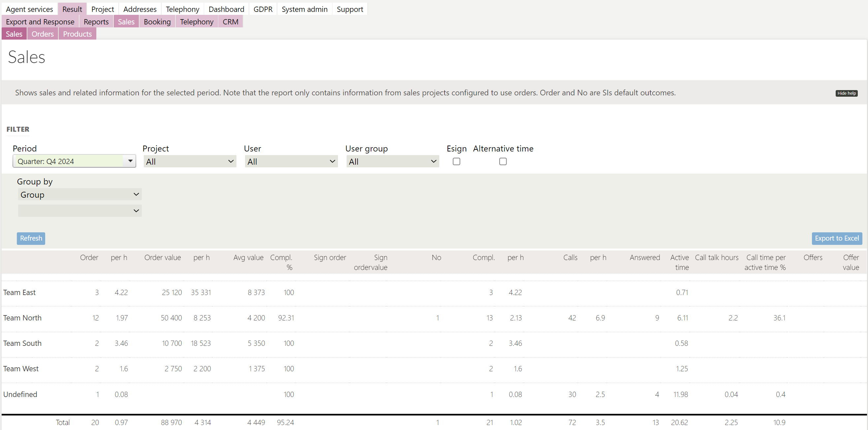The image size is (868, 430).
Task: Open the System admin menu
Action: tap(304, 9)
